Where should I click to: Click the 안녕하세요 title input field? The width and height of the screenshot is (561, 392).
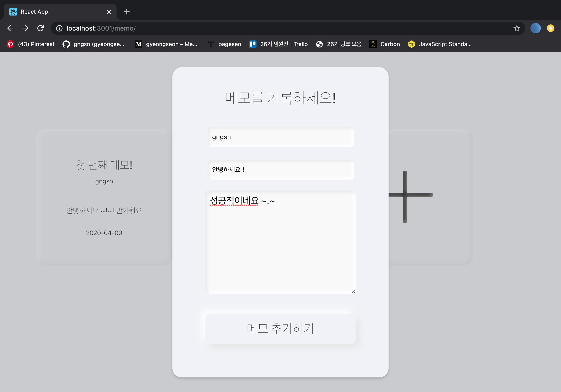click(280, 170)
